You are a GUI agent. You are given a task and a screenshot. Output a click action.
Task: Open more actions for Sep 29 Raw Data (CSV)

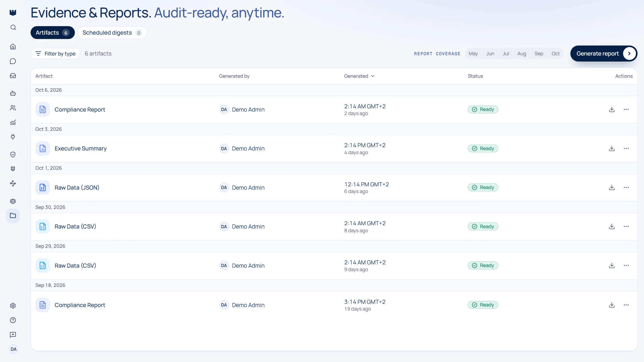tap(626, 265)
